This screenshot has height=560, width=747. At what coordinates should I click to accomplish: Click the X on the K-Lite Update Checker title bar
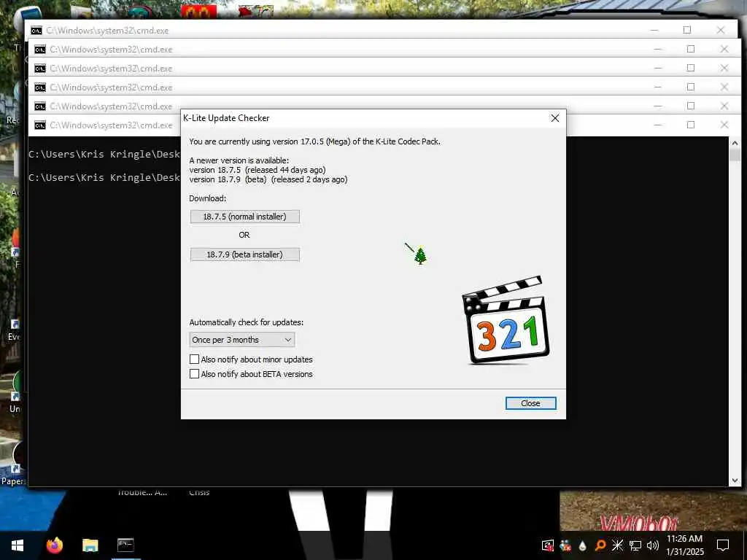click(555, 118)
